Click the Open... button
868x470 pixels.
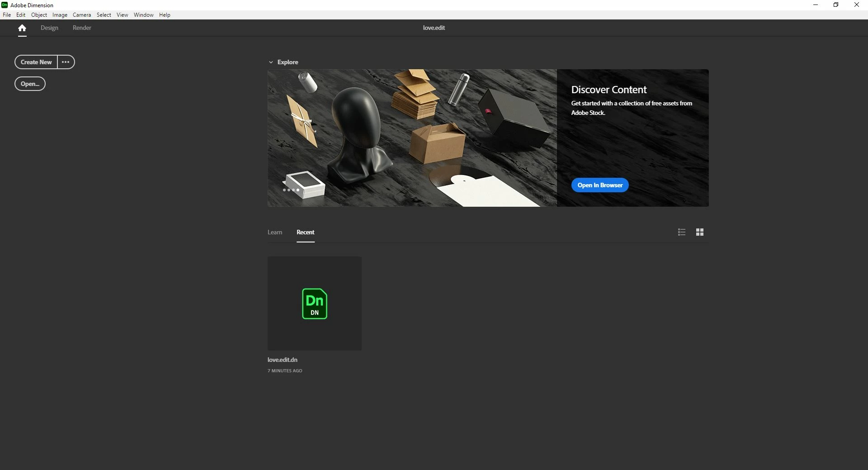coord(30,84)
